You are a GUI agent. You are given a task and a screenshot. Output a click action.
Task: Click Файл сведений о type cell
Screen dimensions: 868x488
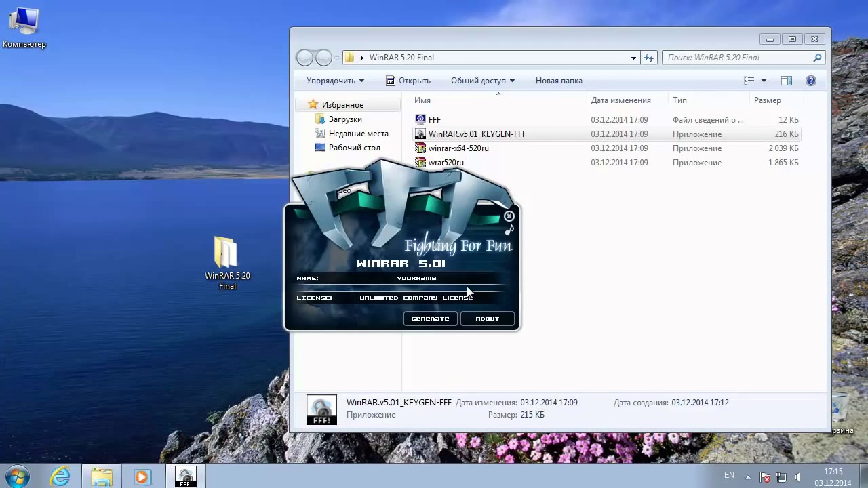coord(708,120)
